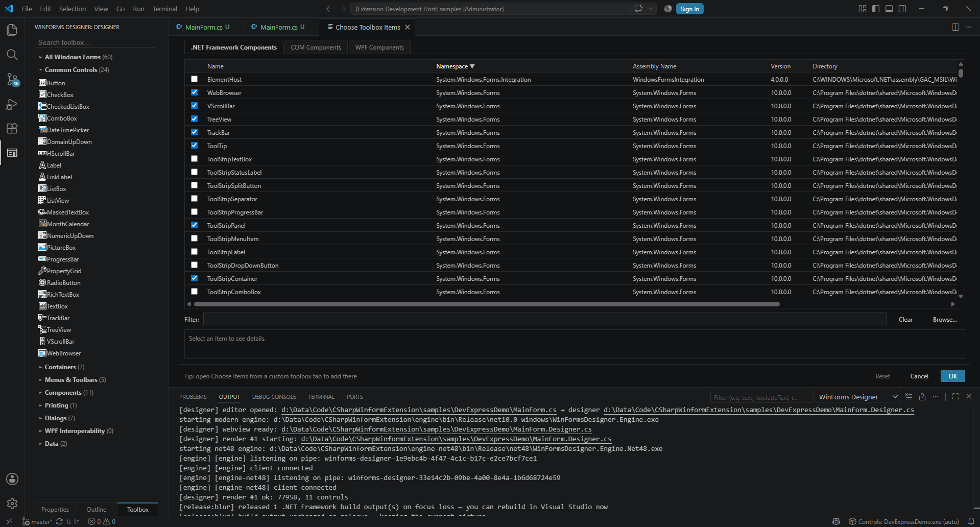The image size is (980, 527).
Task: Close the Choose Toolbox Items tab
Action: [x=408, y=27]
